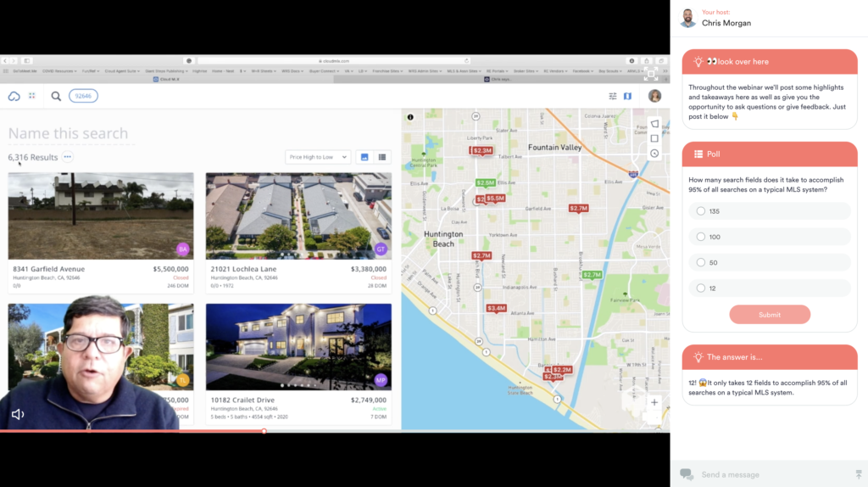The image size is (868, 487).
Task: Select the polygon draw tool on map
Action: click(x=654, y=124)
